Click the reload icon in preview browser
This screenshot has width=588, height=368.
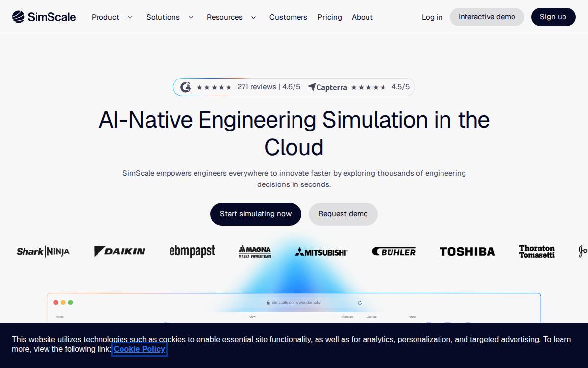coord(360,303)
